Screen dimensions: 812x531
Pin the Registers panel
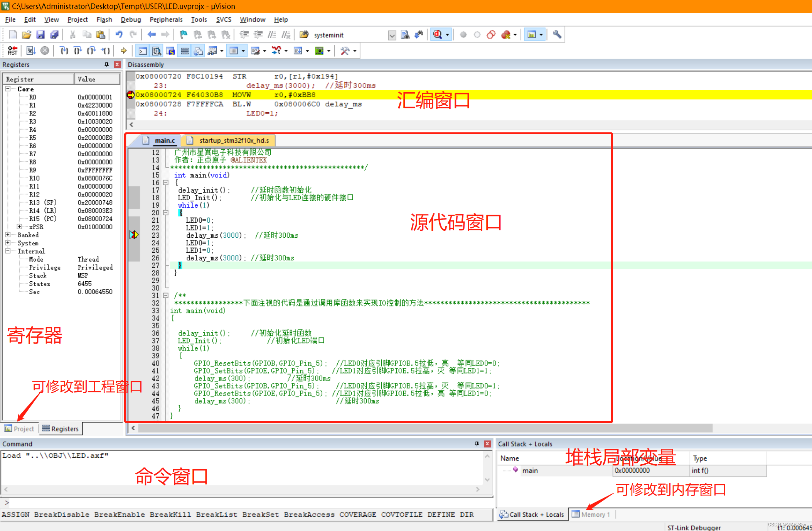[x=107, y=65]
